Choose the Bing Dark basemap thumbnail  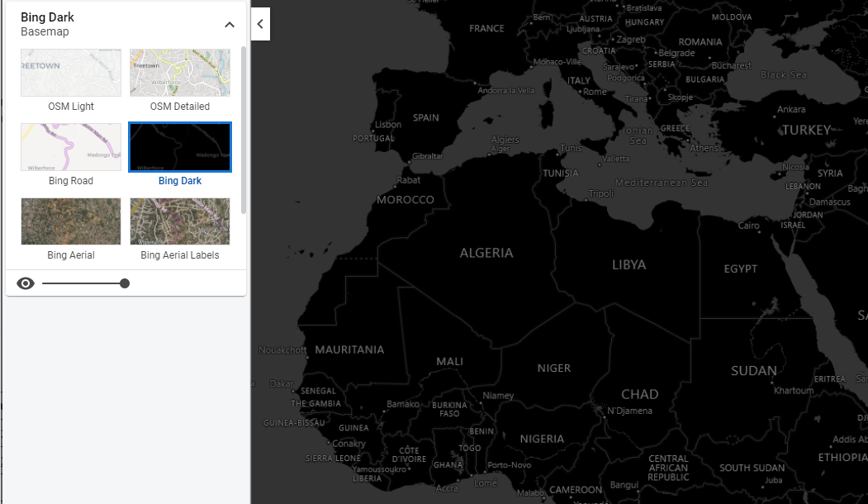180,147
